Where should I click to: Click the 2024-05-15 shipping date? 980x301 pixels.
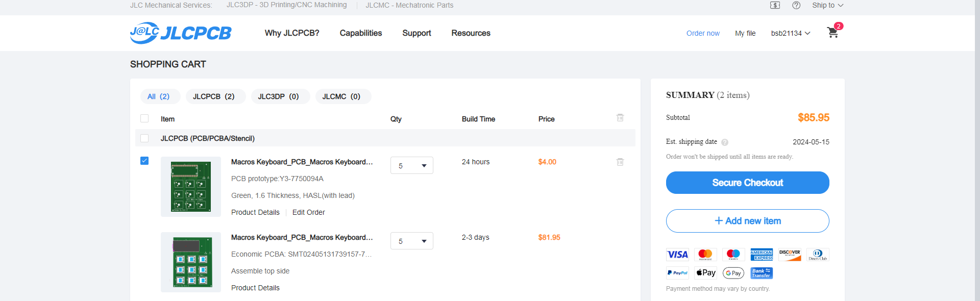(811, 142)
